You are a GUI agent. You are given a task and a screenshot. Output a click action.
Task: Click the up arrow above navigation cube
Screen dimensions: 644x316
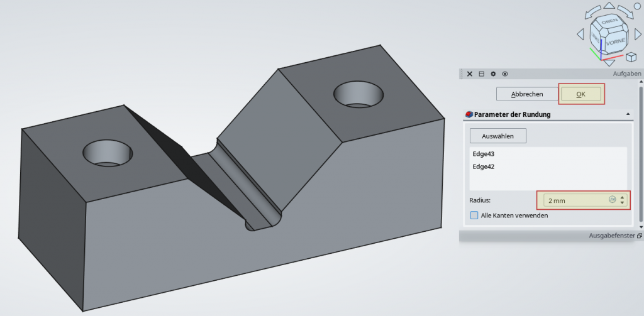[608, 6]
